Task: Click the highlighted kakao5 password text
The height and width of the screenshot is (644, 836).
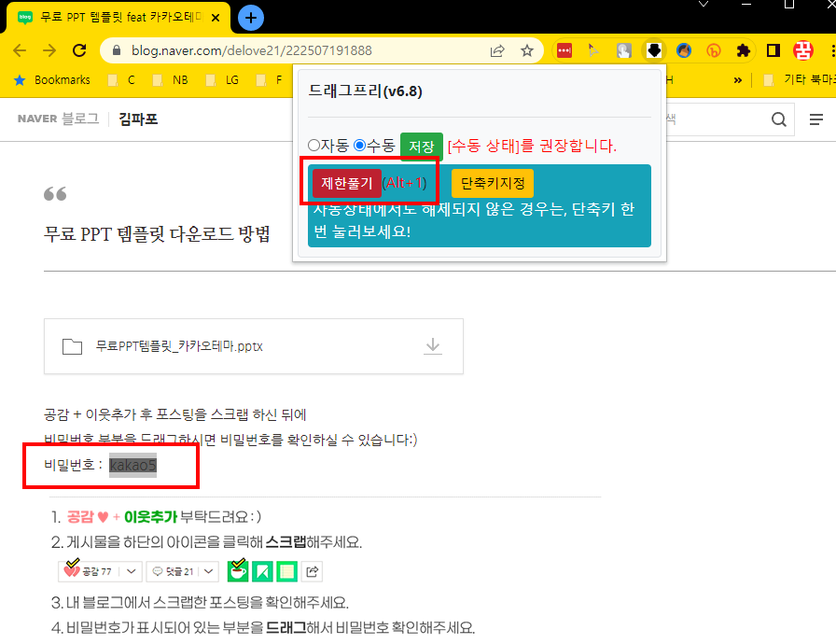Action: (x=132, y=465)
